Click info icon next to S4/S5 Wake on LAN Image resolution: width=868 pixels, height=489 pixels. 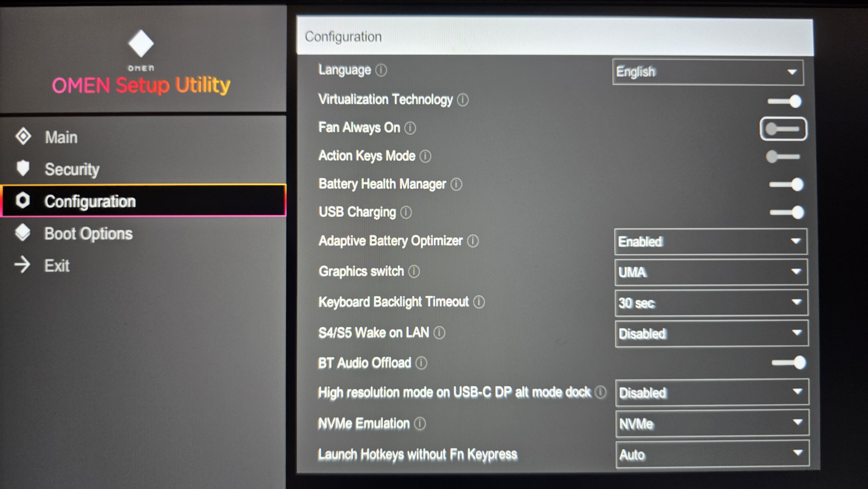[x=439, y=333]
